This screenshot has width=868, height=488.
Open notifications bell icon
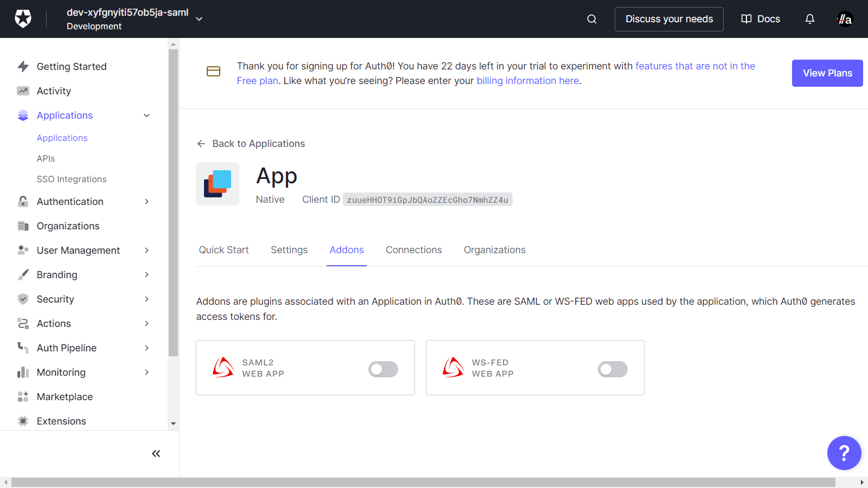[809, 19]
